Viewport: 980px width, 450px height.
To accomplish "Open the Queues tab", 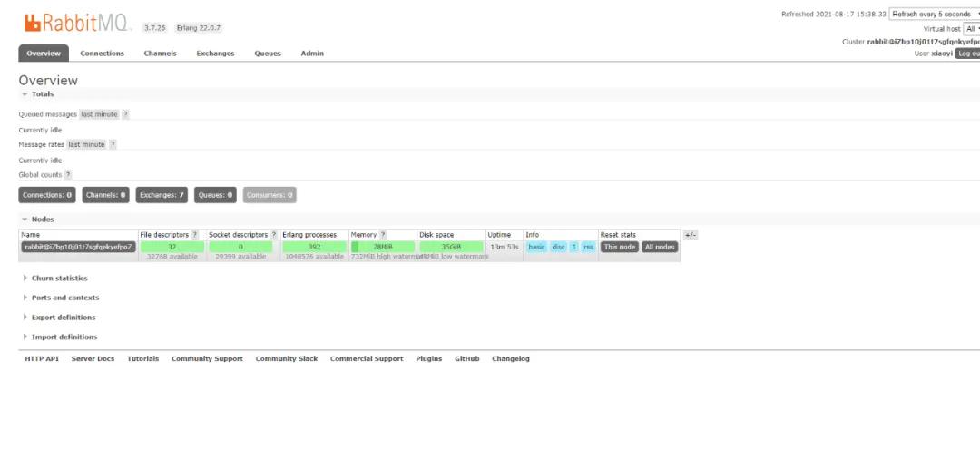I will (x=268, y=54).
